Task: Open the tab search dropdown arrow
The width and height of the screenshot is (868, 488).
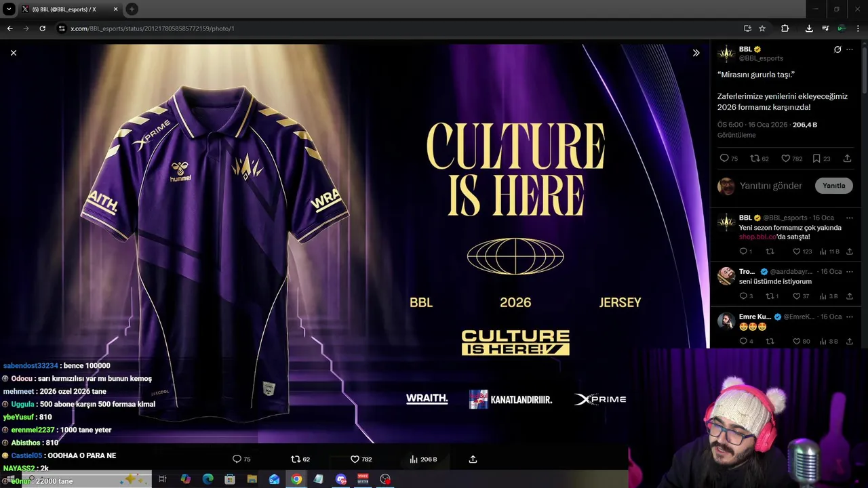Action: click(9, 9)
